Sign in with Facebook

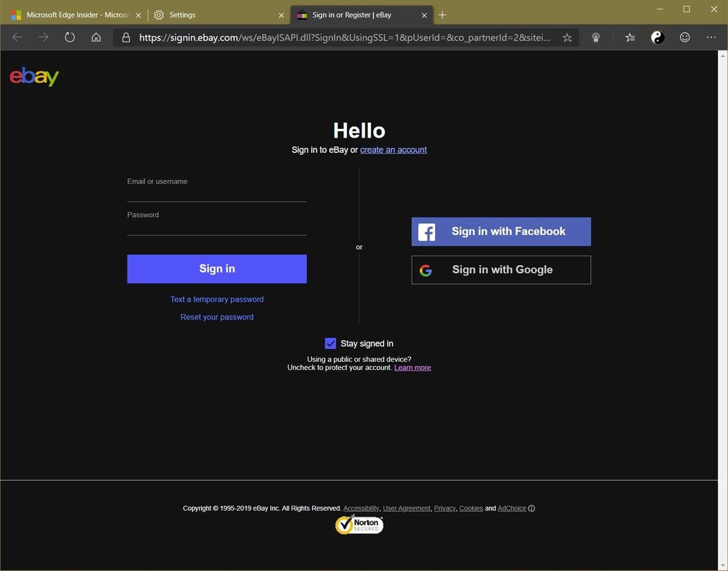501,232
